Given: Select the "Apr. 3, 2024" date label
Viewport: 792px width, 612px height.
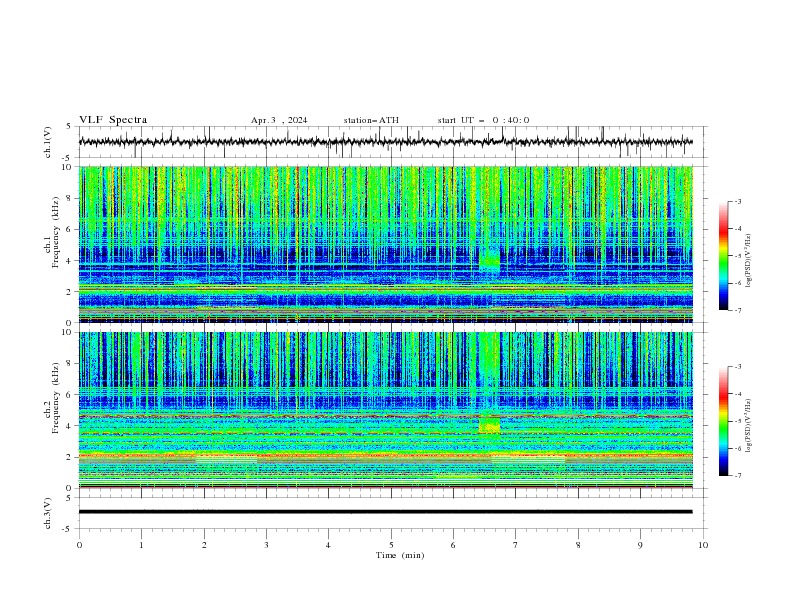Looking at the screenshot, I should (279, 120).
